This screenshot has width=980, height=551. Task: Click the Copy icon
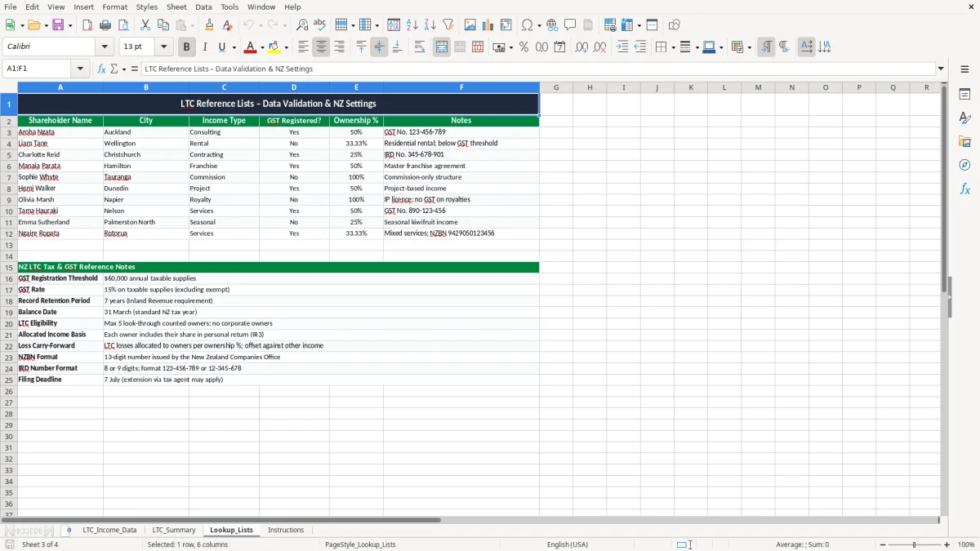coord(163,25)
